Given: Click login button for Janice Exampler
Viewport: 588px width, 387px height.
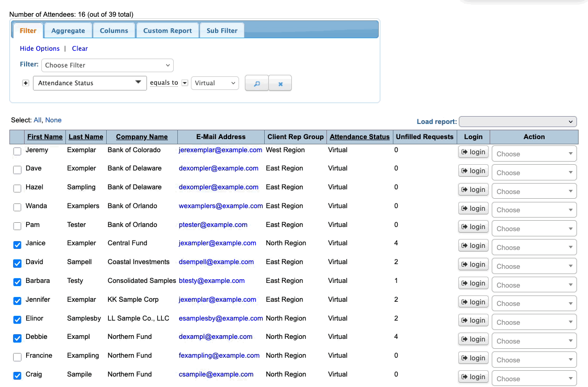Looking at the screenshot, I should pyautogui.click(x=473, y=246).
